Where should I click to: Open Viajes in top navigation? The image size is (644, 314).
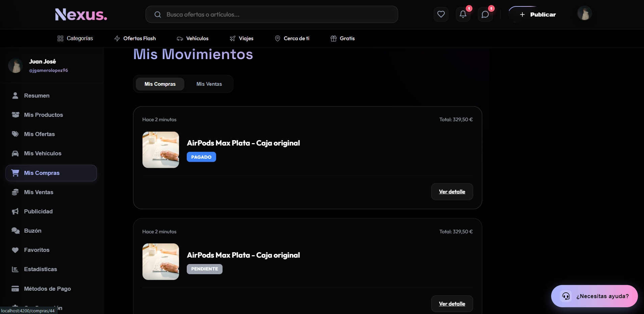[241, 38]
